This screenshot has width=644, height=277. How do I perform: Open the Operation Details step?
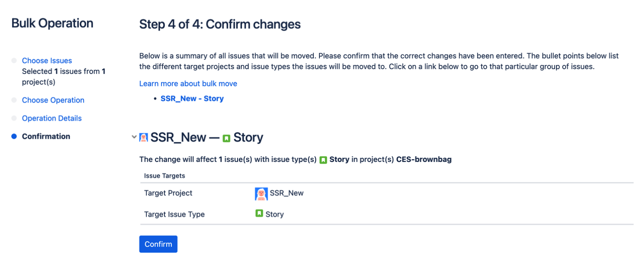click(x=52, y=118)
